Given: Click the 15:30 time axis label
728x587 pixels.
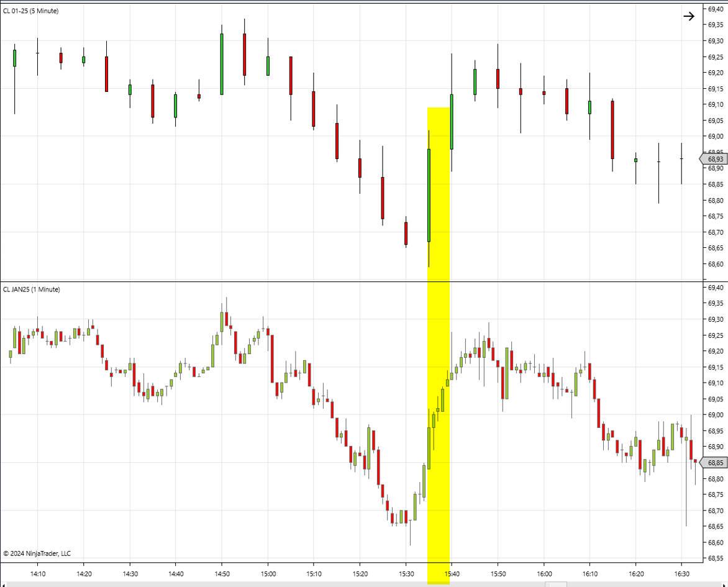Looking at the screenshot, I should 406,573.
